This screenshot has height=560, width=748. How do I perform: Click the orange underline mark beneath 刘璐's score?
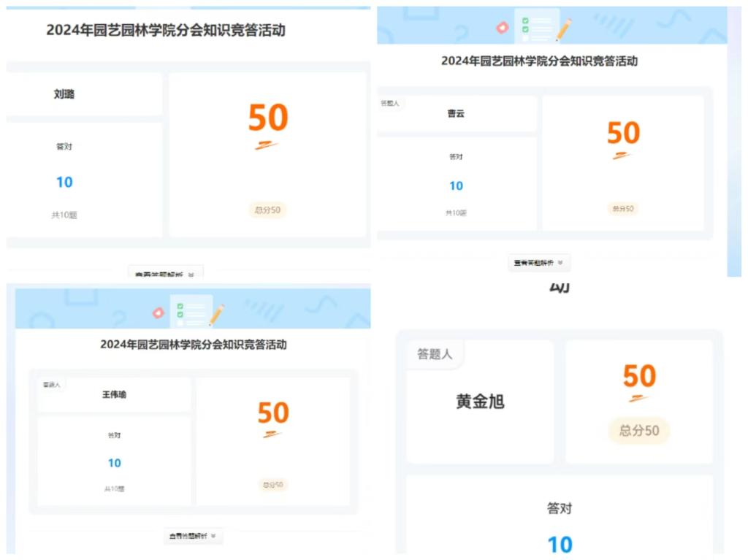coord(267,145)
